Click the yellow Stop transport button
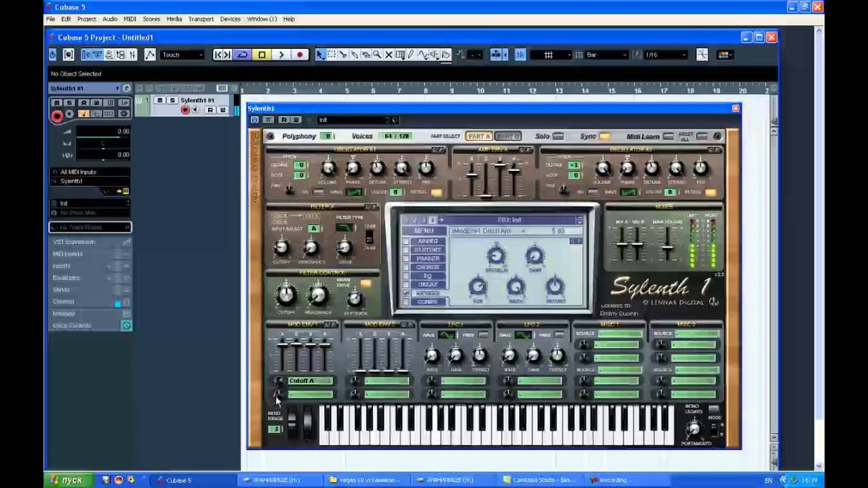This screenshot has height=488, width=868. tap(262, 55)
